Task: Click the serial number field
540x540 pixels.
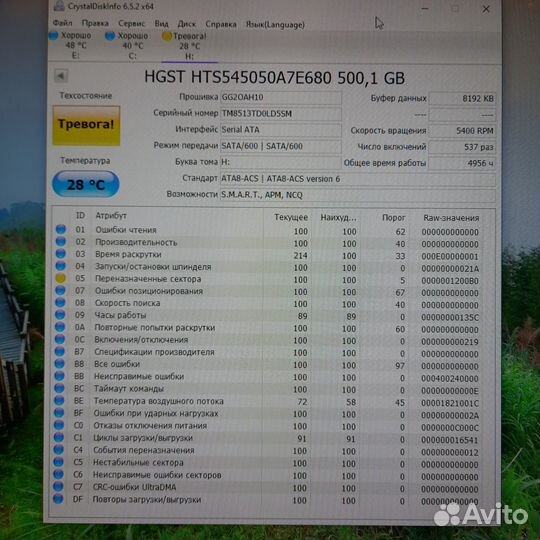Action: point(280,114)
